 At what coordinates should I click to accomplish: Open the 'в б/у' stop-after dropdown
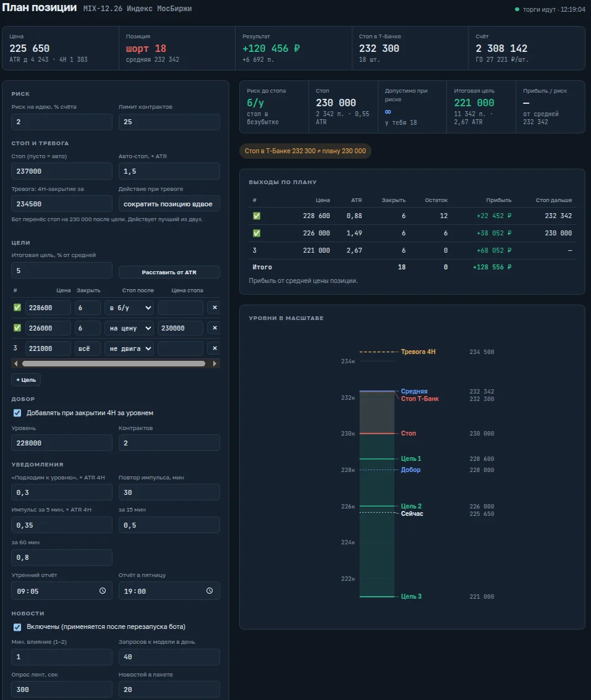tap(129, 308)
